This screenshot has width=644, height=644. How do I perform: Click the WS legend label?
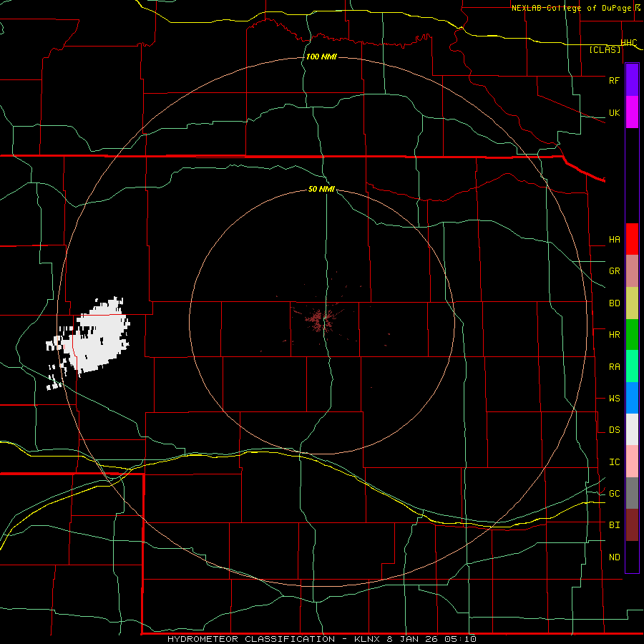click(614, 399)
